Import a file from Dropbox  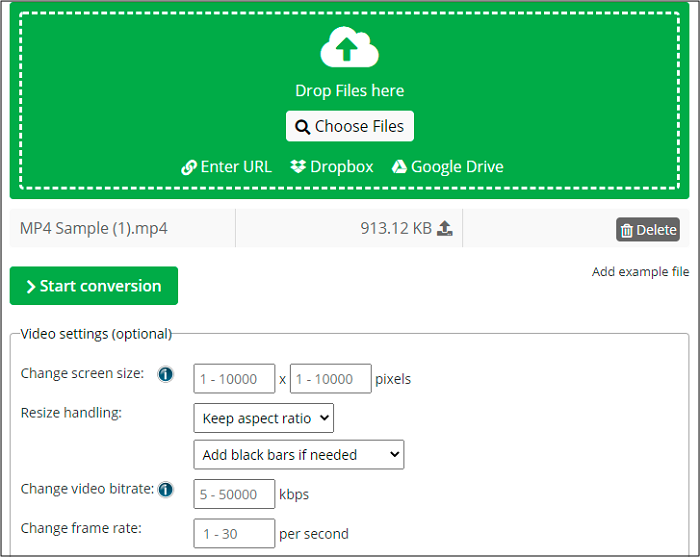point(331,167)
